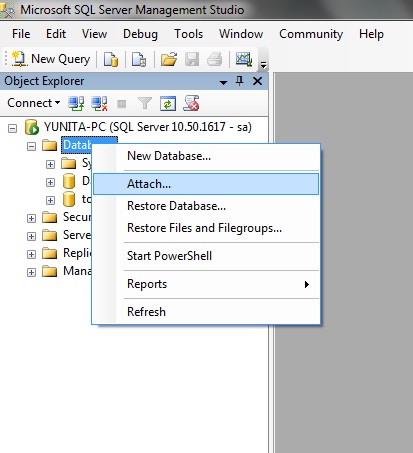Screen dimensions: 413x453
Task: Click the YUNITA-PC server icon
Action: (32, 127)
